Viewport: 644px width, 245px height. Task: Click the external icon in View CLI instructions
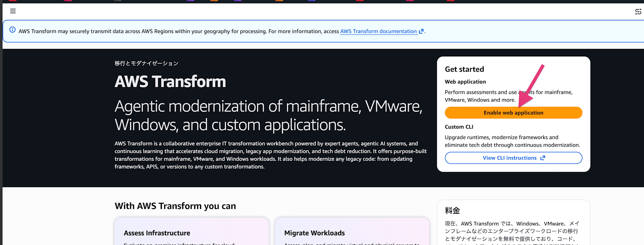tap(543, 158)
